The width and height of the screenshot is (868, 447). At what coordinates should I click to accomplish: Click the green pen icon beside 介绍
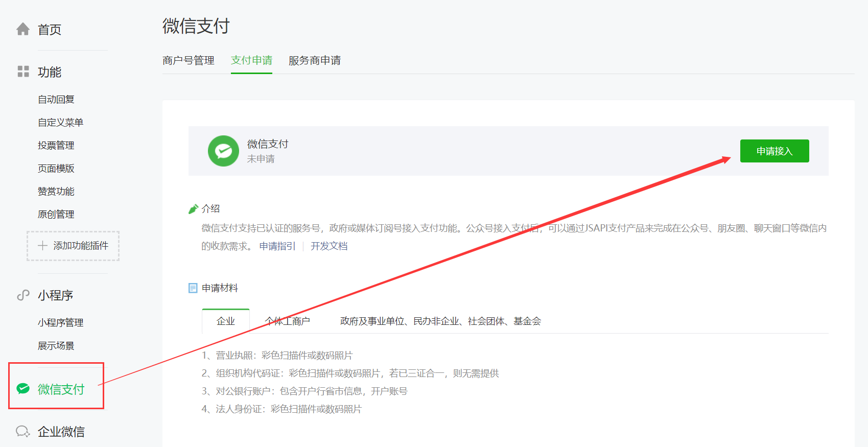pyautogui.click(x=193, y=209)
